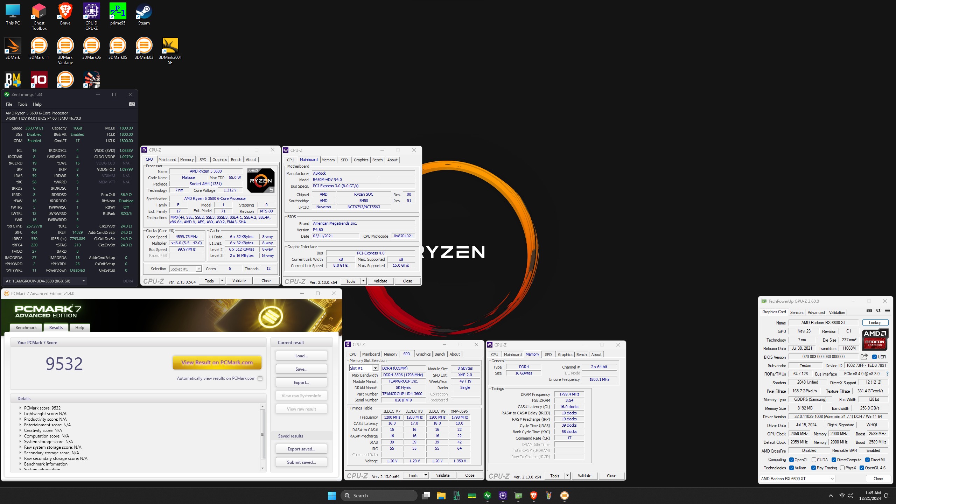
Task: Open Bench tab in CPU-Z CPU window
Action: [x=236, y=160]
